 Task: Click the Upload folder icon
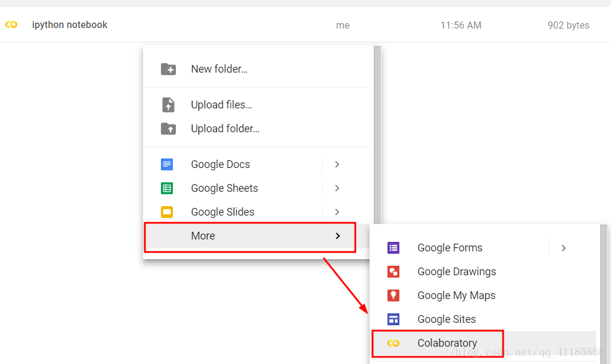click(x=168, y=129)
